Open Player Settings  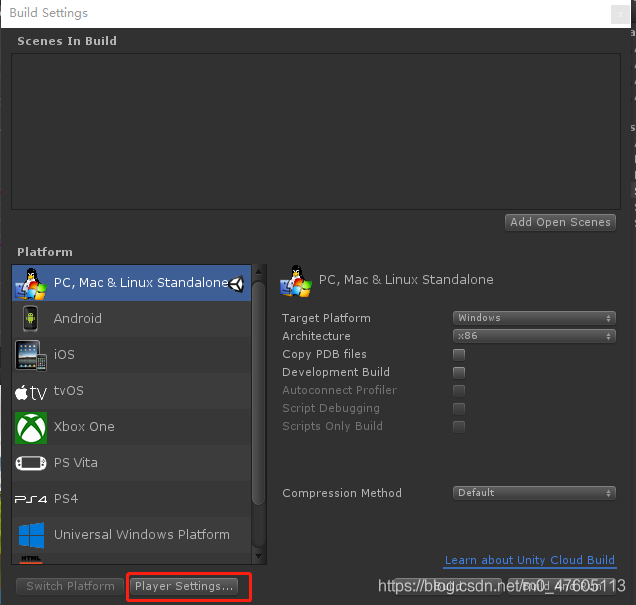click(x=184, y=586)
